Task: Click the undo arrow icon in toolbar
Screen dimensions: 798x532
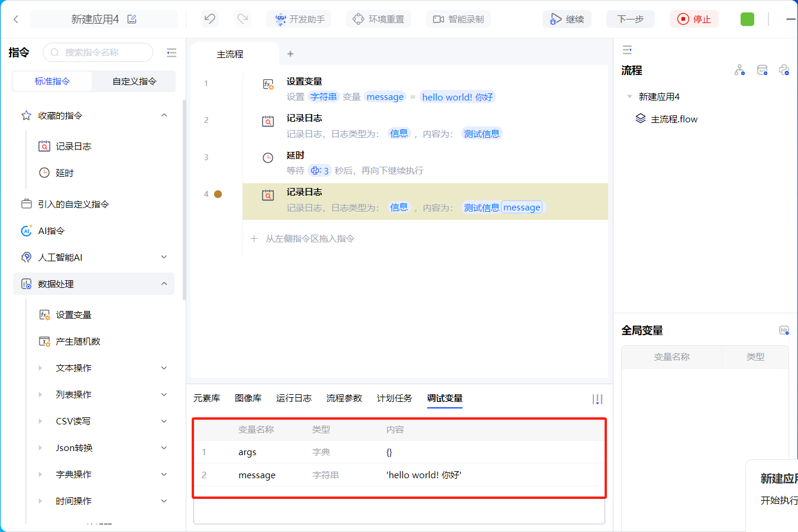Action: [x=209, y=19]
